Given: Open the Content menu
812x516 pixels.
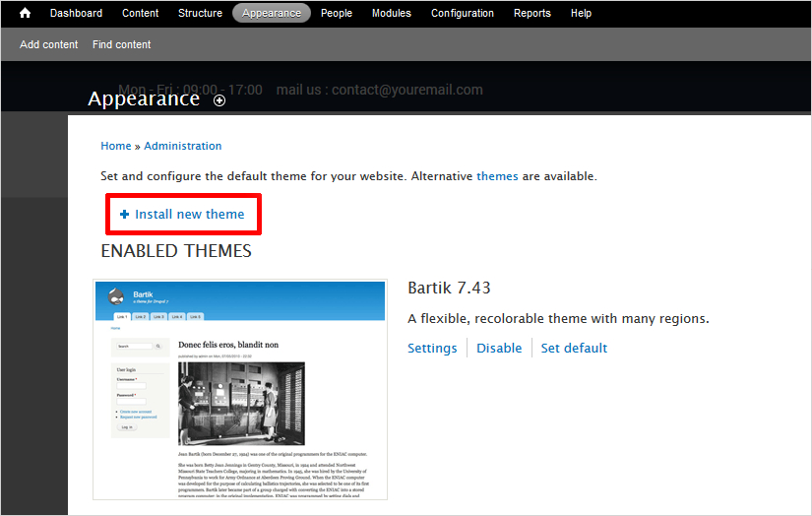Looking at the screenshot, I should coord(141,13).
